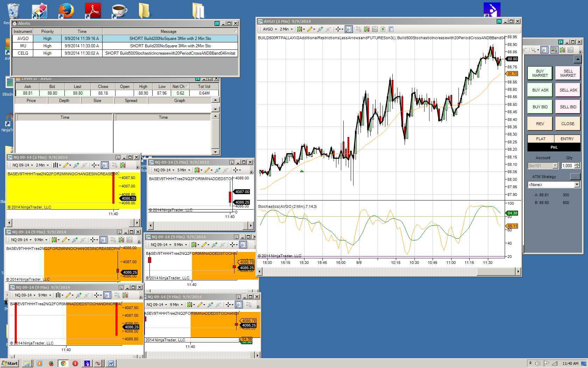This screenshot has width=588, height=368.
Task: Click the FLAT position field
Action: (541, 139)
